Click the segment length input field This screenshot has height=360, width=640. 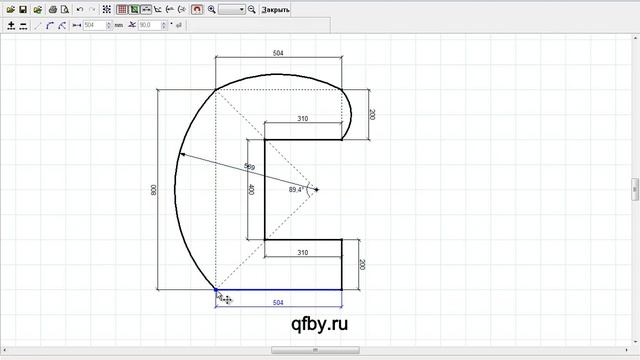click(x=95, y=25)
